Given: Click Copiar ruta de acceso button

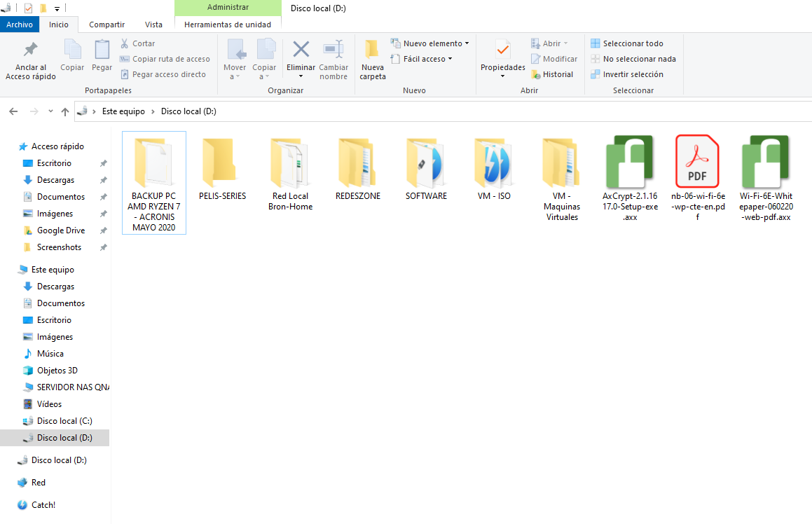Looking at the screenshot, I should (165, 59).
